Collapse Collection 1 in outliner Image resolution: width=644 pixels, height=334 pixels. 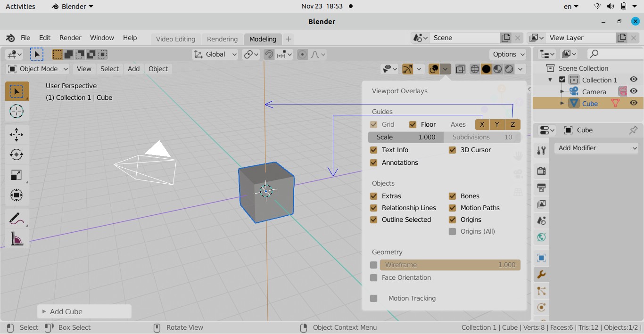(550, 80)
